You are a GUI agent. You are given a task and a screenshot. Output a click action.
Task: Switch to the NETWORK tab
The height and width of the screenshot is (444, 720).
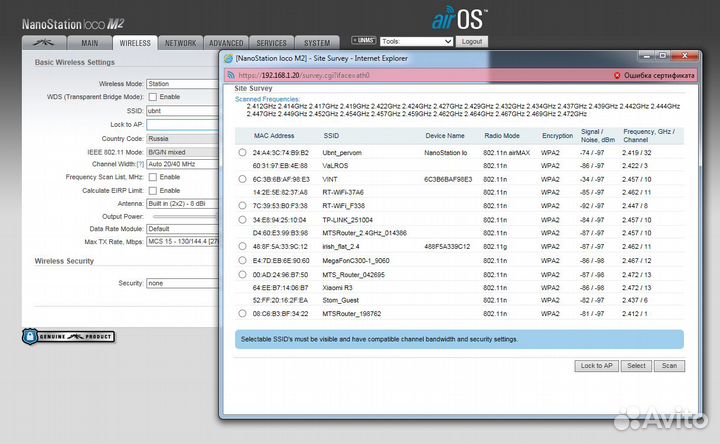180,43
